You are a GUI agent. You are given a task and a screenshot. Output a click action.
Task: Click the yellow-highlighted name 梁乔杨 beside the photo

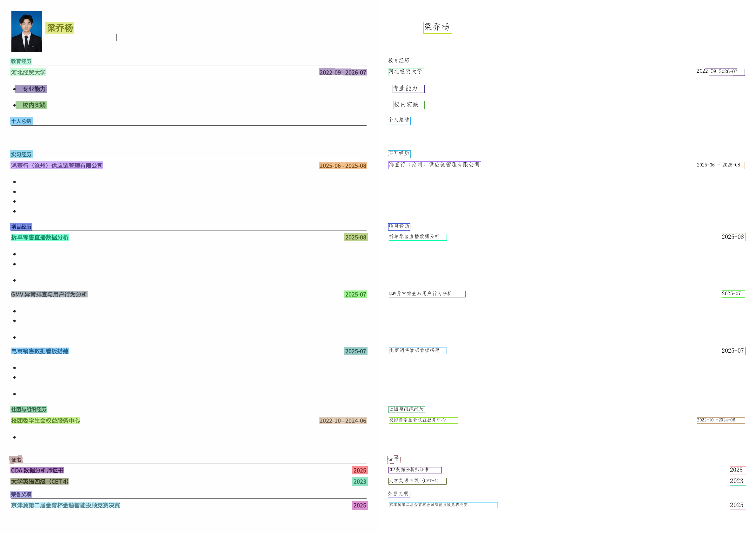point(60,28)
